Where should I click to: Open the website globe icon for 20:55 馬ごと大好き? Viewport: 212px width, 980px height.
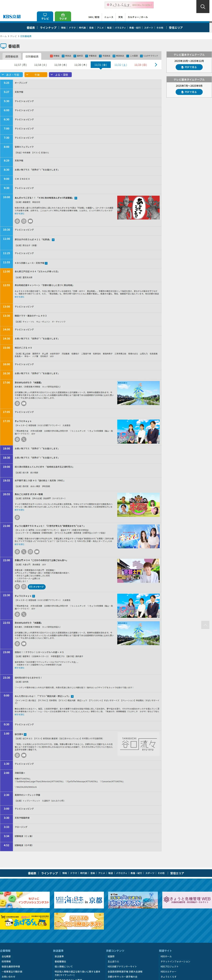17,517
